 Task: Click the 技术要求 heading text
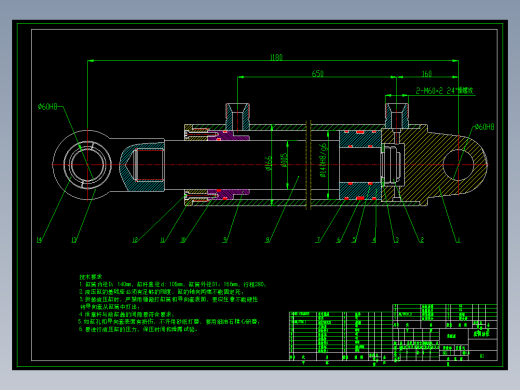pyautogui.click(x=91, y=277)
